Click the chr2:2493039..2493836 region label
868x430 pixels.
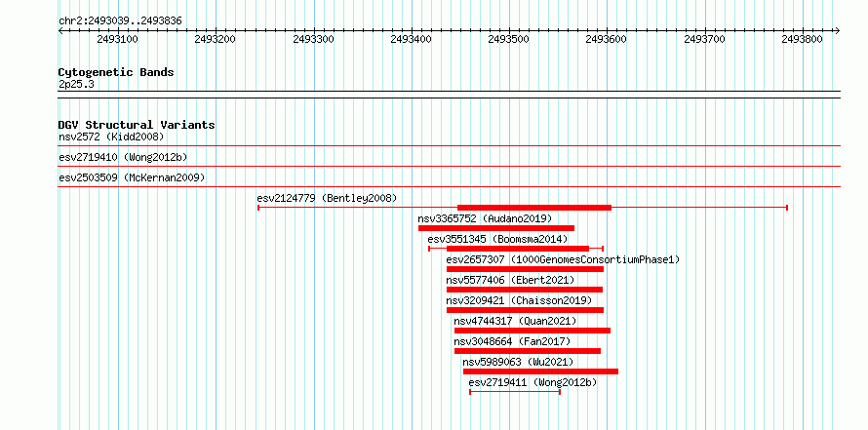click(x=120, y=21)
